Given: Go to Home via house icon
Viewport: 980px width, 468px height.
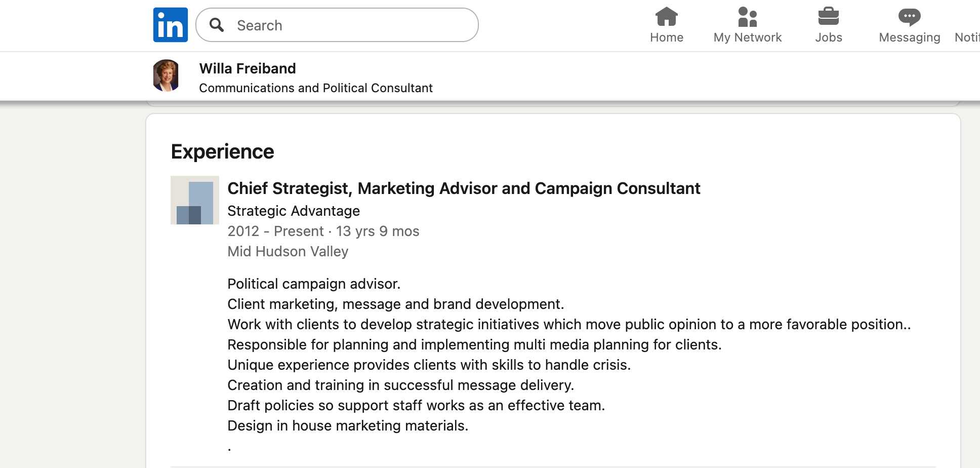Looking at the screenshot, I should pos(666,17).
